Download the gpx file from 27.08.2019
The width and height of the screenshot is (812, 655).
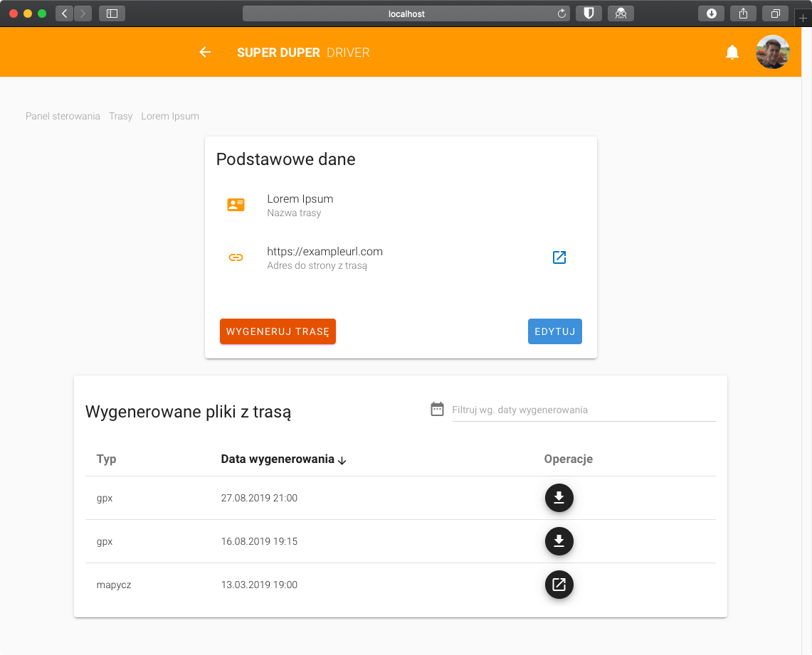click(x=559, y=498)
